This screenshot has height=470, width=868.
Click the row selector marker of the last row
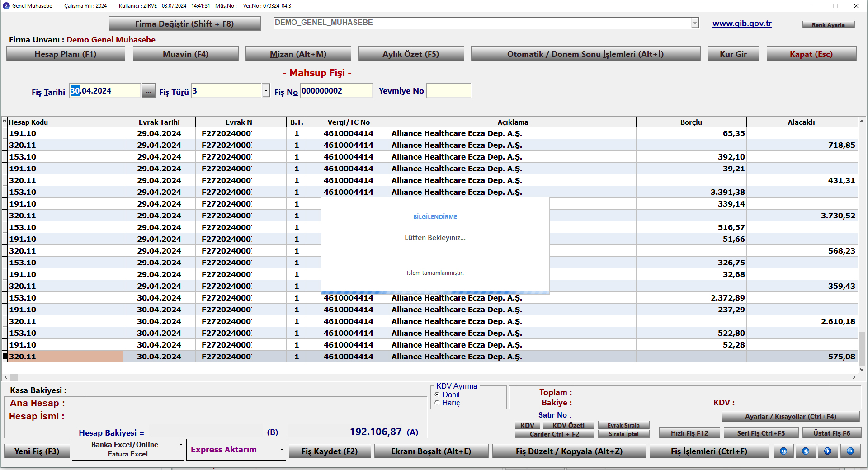pyautogui.click(x=5, y=357)
